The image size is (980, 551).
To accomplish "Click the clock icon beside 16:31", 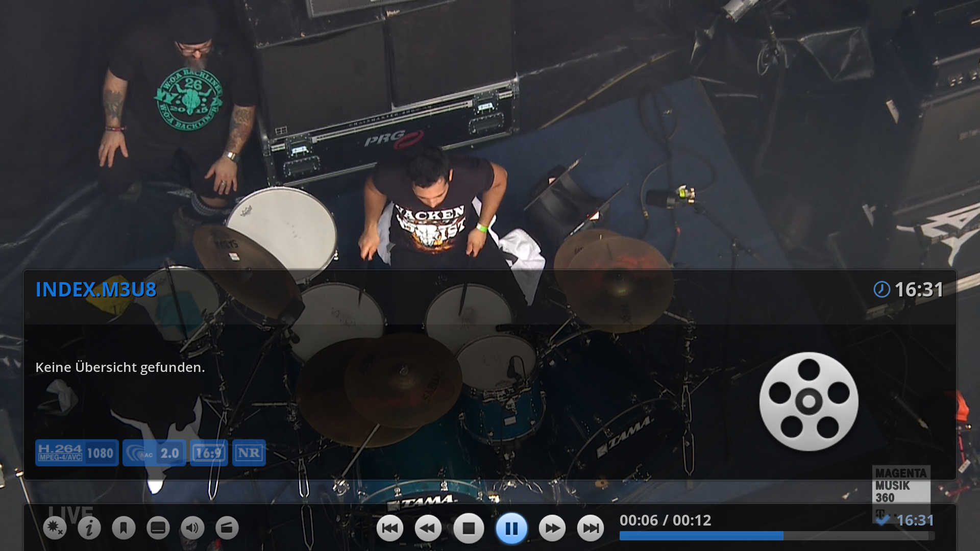I will (x=881, y=289).
